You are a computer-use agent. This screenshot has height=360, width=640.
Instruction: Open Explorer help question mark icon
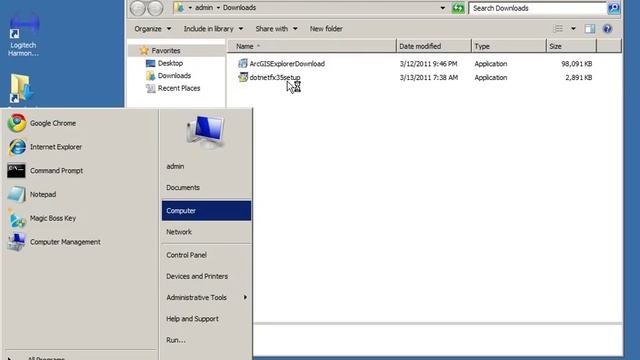tap(607, 29)
